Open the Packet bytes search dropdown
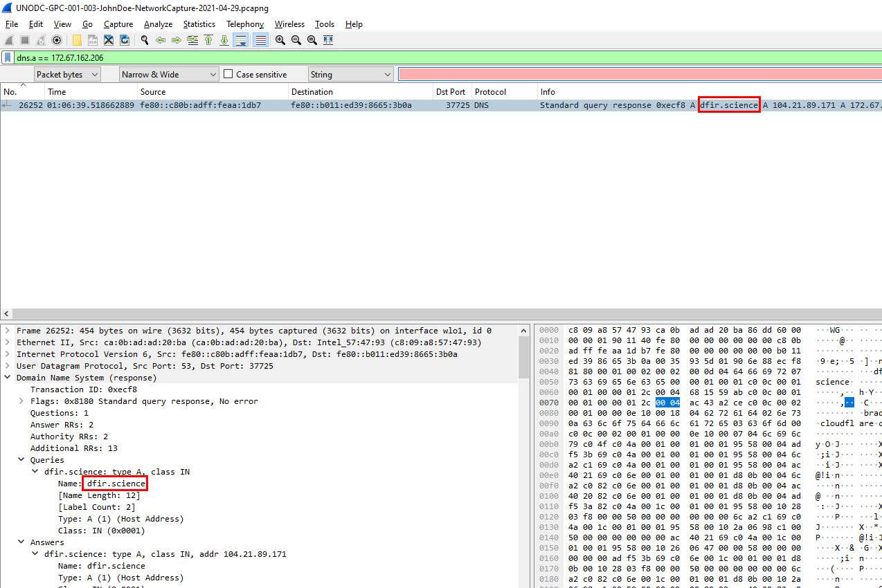This screenshot has width=882, height=588. click(x=67, y=74)
